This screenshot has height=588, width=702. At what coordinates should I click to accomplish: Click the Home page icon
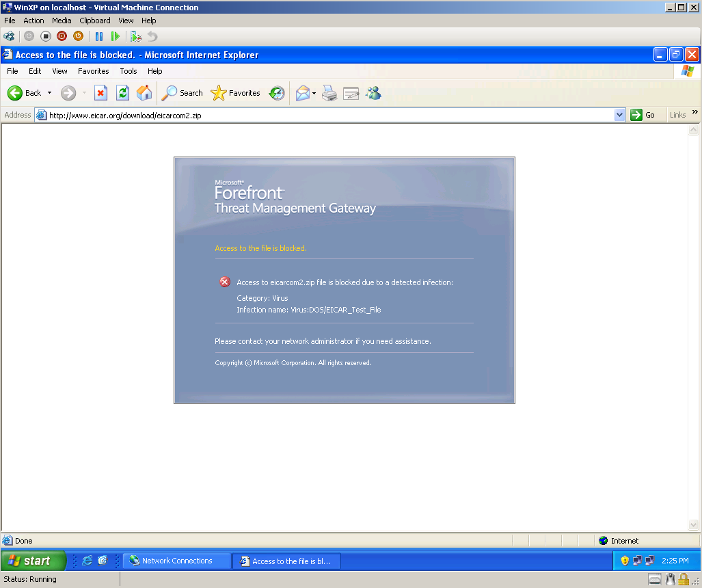click(144, 93)
